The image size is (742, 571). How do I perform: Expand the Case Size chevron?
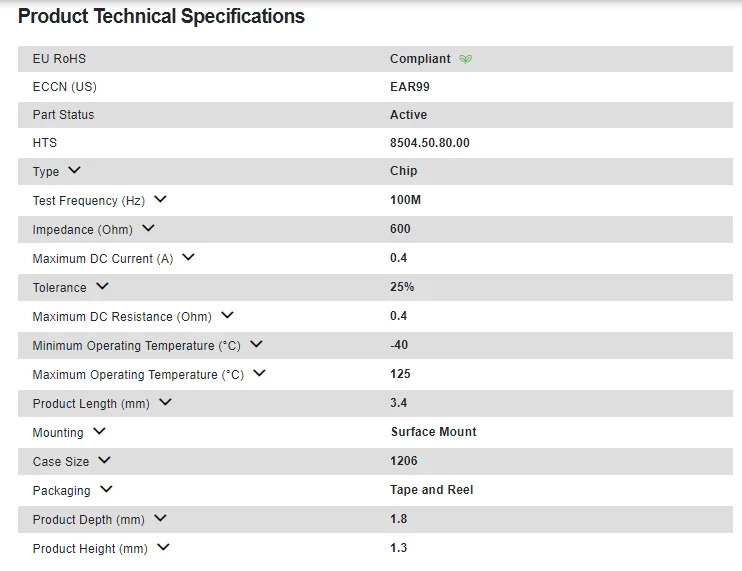tap(104, 461)
